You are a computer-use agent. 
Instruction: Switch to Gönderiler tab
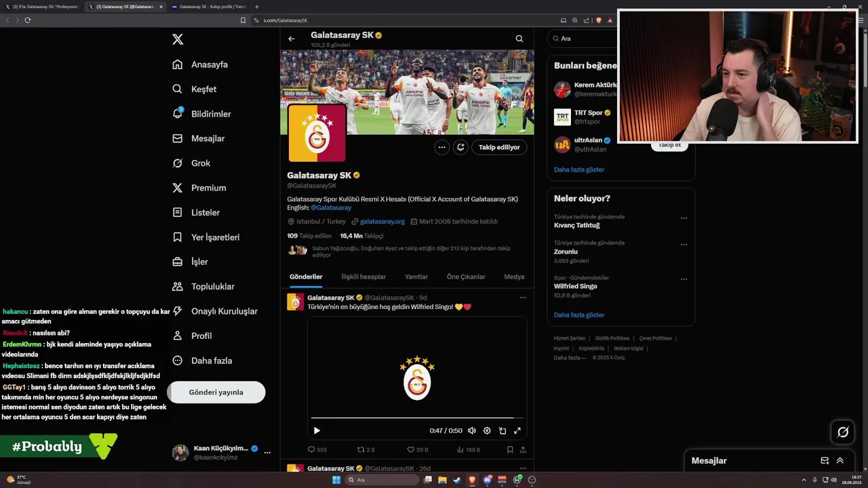point(306,277)
